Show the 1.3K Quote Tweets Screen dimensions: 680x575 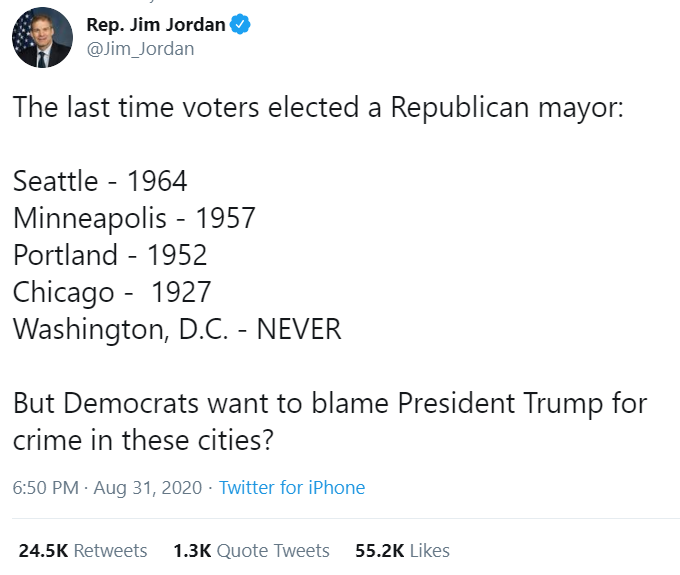coord(251,551)
